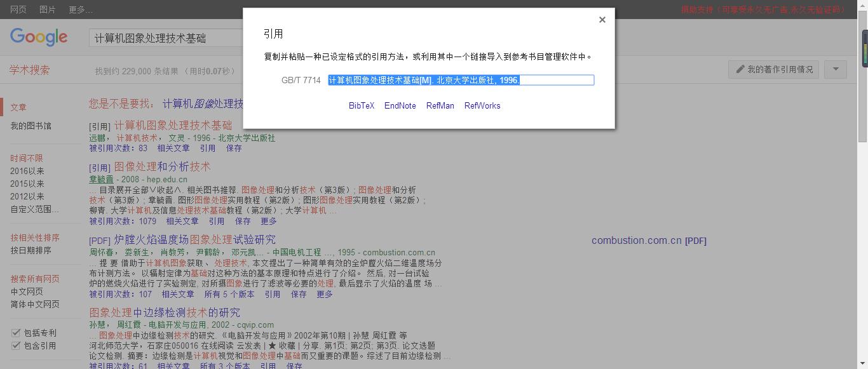The image size is (868, 369).
Task: Click the GB/T 7714 citation text field
Action: 461,80
